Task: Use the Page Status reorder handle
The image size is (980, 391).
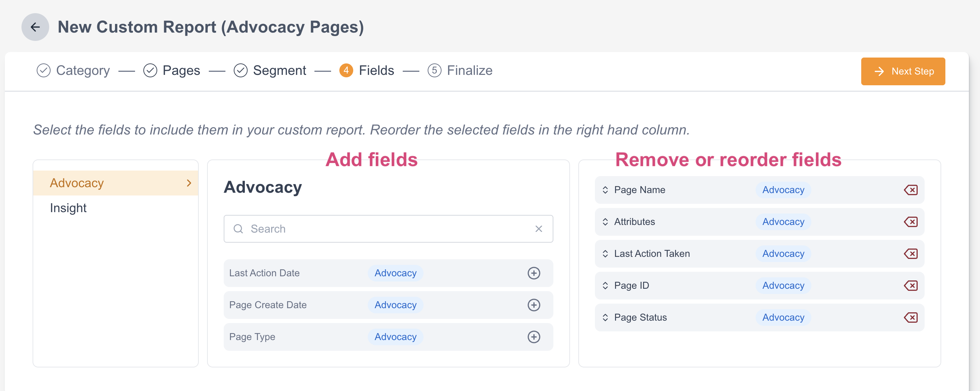Action: click(x=605, y=318)
